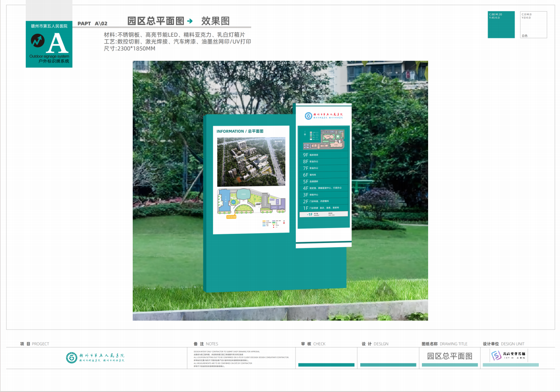Viewport: 560px width, 392px height.
Task: Click the 'Outdoor signage system' text
Action: (x=49, y=56)
